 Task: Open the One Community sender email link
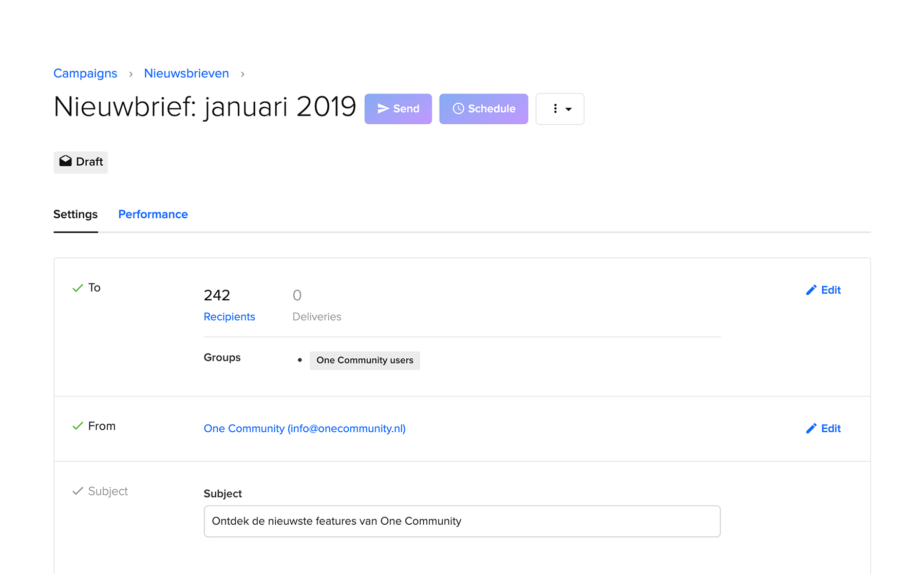305,429
